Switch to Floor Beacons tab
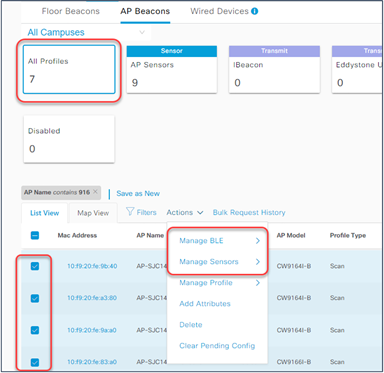 tap(71, 11)
